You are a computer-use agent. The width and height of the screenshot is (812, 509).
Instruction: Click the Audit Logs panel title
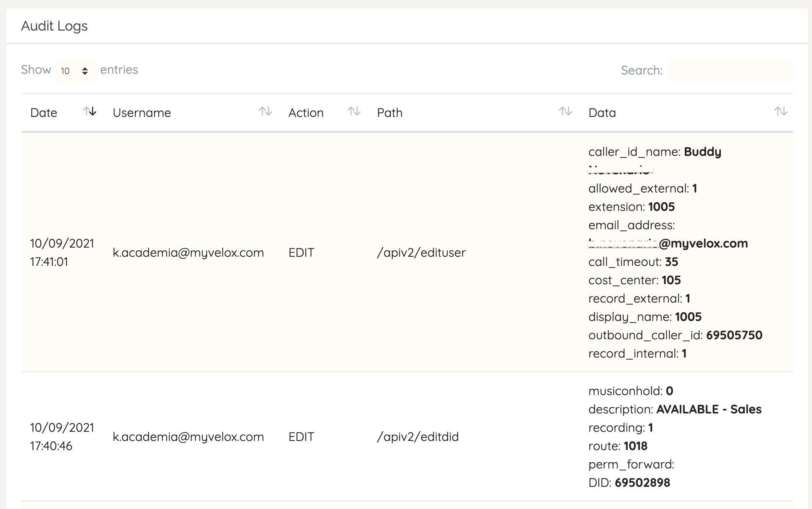[x=54, y=26]
